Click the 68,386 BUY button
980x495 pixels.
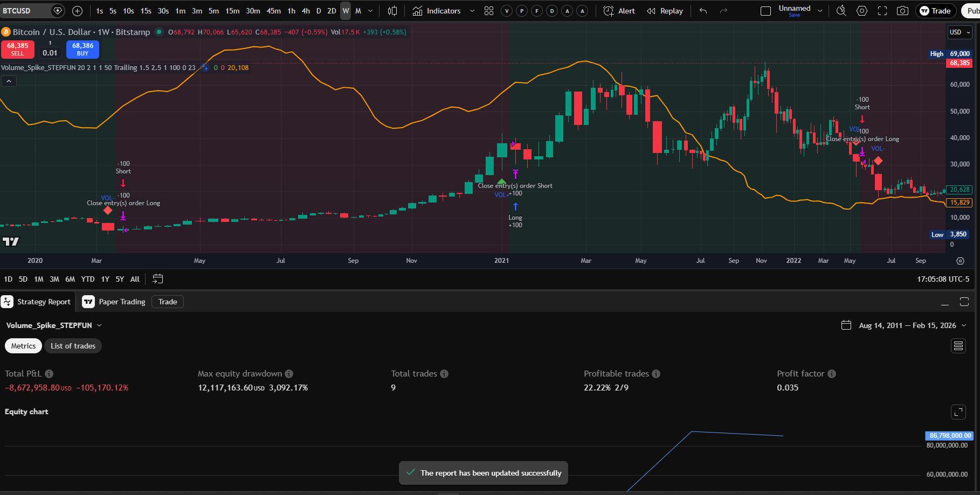click(82, 49)
